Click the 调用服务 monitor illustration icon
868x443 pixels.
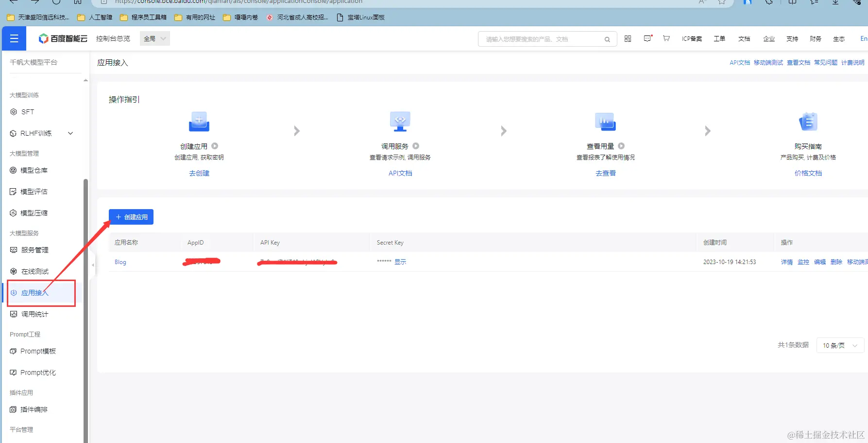click(x=400, y=122)
